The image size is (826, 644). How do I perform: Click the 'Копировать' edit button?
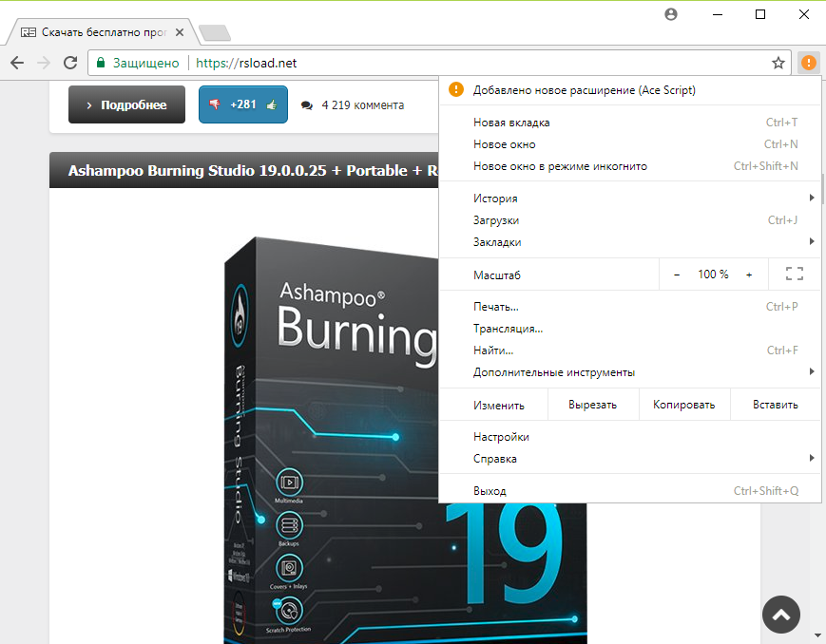[x=684, y=405]
